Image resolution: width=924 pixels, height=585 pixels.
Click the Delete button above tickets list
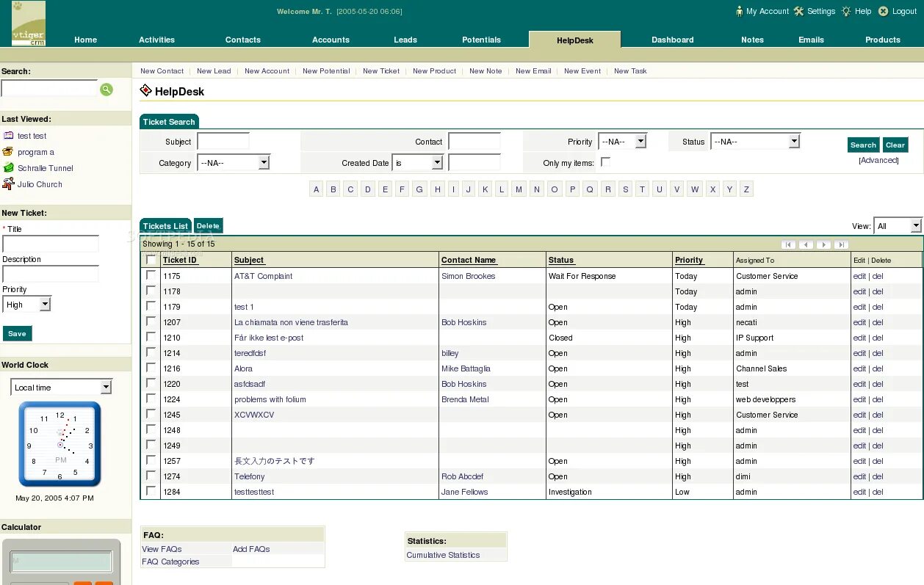(x=208, y=226)
